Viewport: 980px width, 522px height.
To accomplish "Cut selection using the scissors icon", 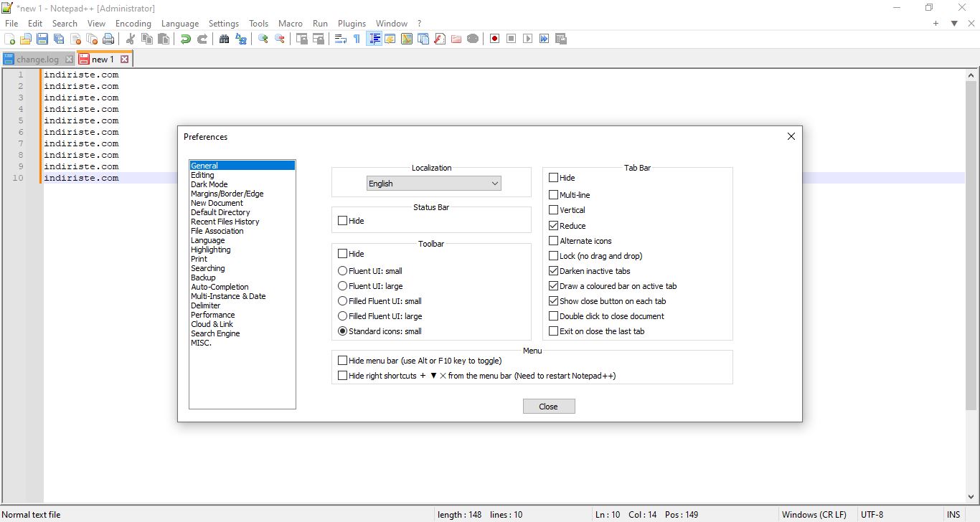I will tap(131, 39).
